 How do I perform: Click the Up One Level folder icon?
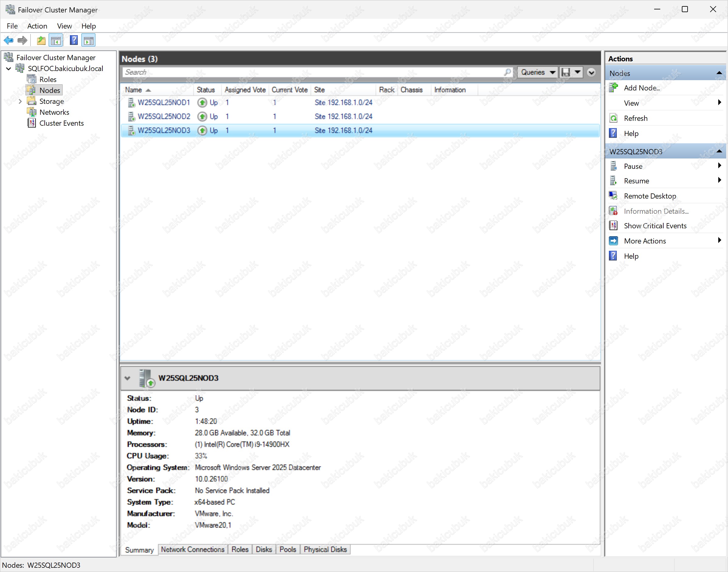41,40
